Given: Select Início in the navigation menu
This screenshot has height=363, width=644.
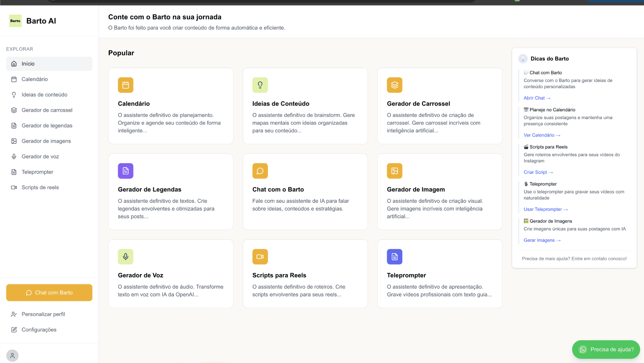Looking at the screenshot, I should [x=27, y=64].
